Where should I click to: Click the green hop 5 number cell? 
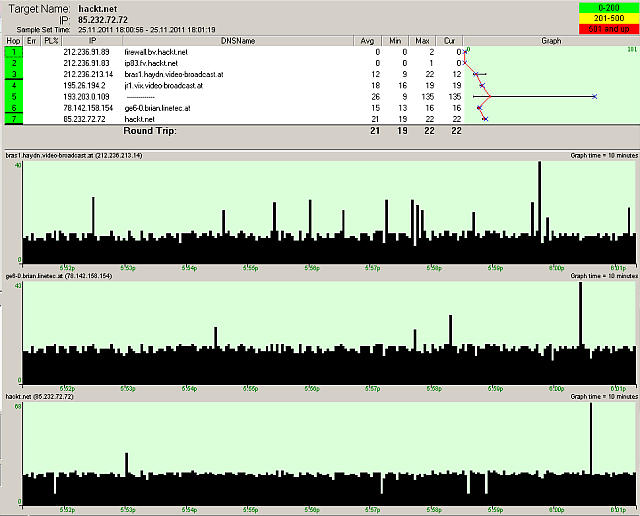click(15, 96)
